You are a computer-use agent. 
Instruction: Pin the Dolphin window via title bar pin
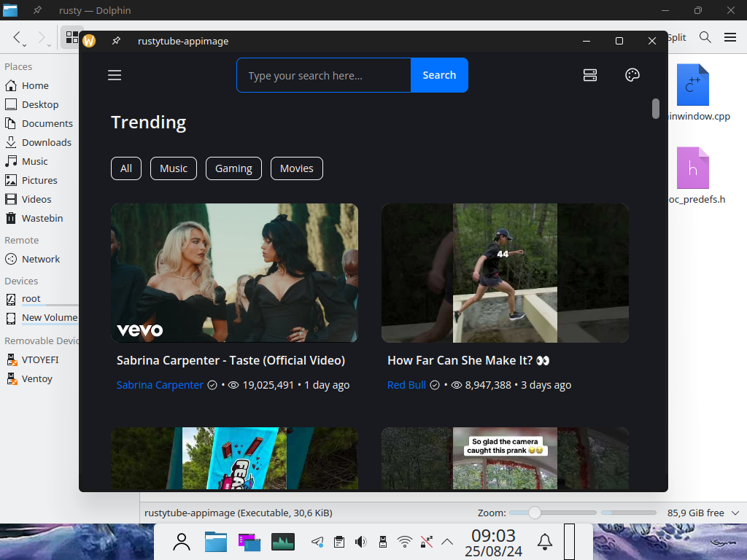(37, 10)
